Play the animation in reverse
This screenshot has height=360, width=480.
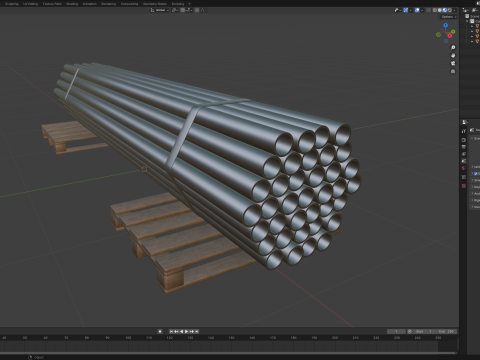[x=182, y=331]
